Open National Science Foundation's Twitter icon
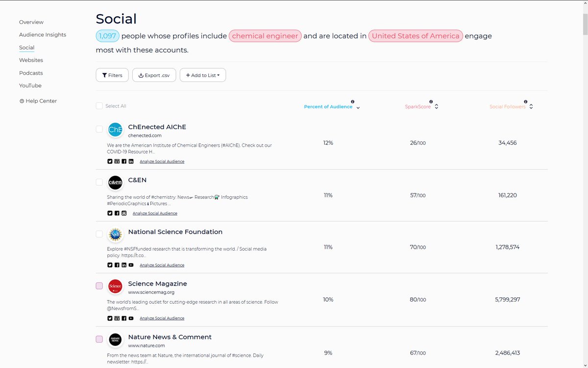 tap(110, 265)
